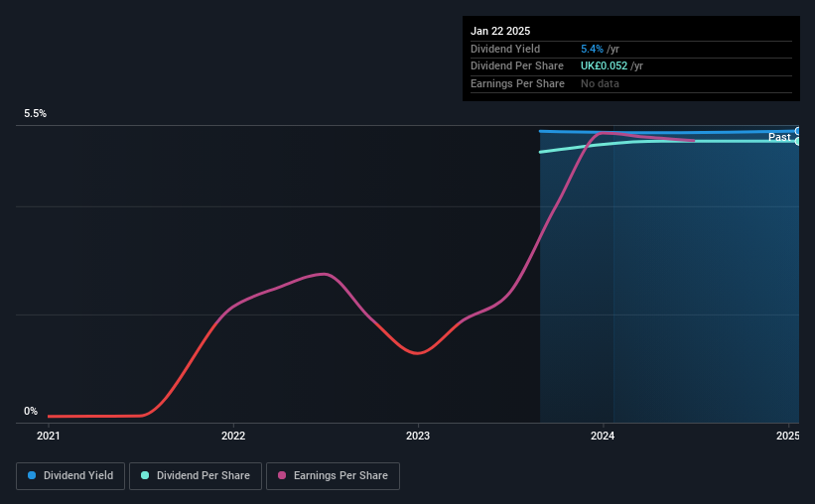Click the 0% y-axis label
Image resolution: width=815 pixels, height=504 pixels.
coord(31,412)
